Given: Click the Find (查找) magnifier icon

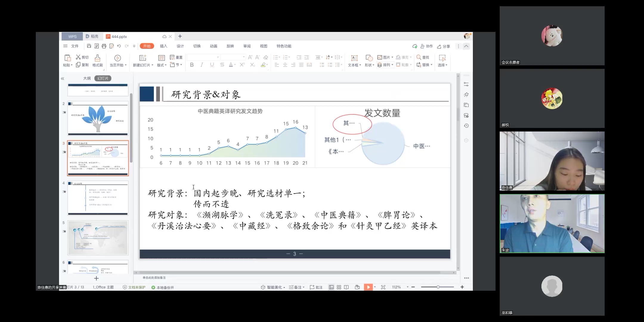Looking at the screenshot, I should [419, 57].
